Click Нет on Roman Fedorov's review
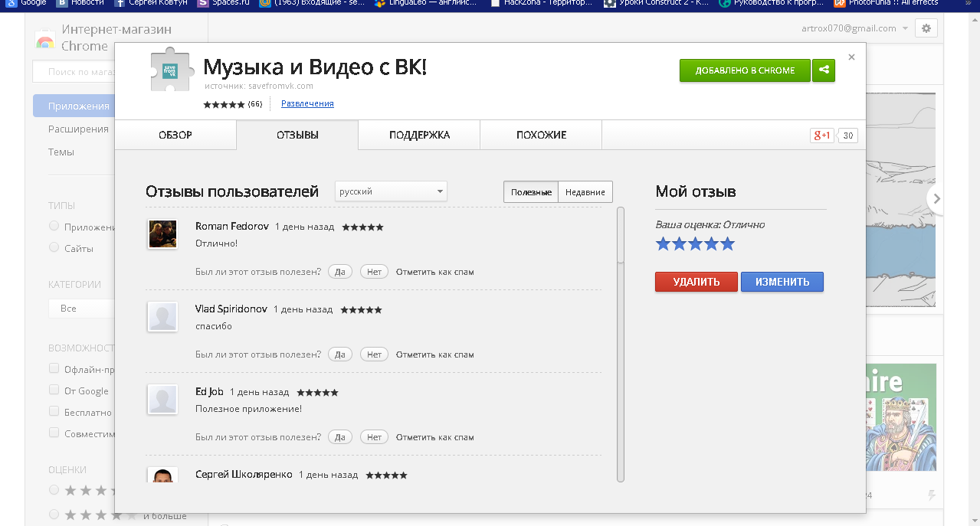This screenshot has width=980, height=526. (374, 272)
